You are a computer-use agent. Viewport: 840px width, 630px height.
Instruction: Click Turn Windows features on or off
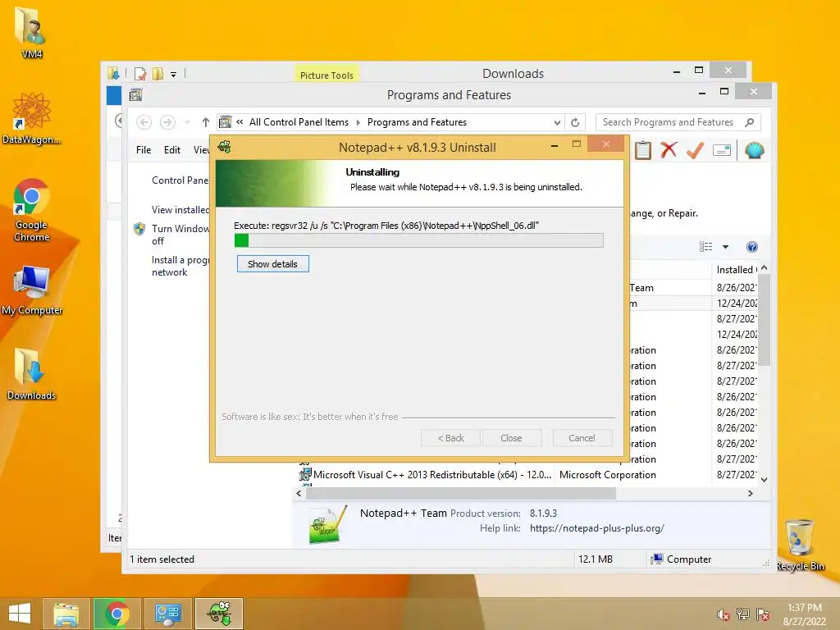[180, 235]
